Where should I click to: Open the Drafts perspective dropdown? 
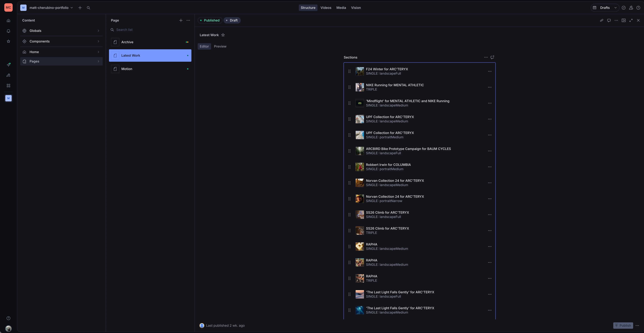605,8
